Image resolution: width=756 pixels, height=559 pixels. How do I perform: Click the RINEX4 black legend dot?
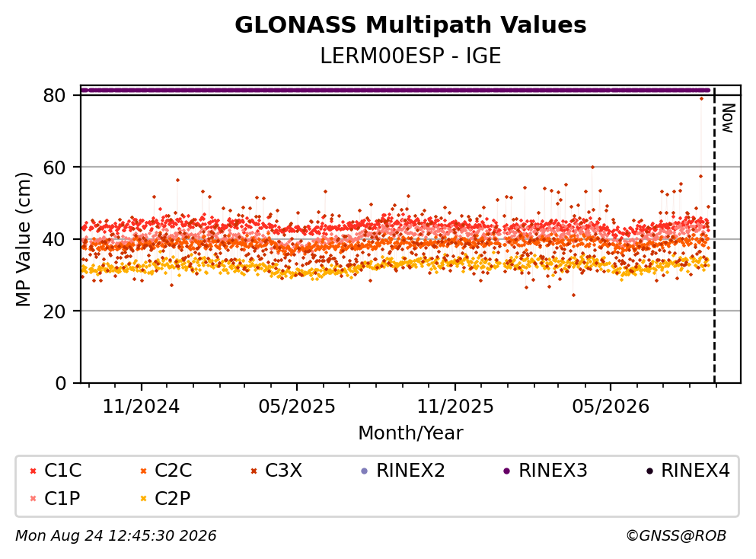click(649, 471)
